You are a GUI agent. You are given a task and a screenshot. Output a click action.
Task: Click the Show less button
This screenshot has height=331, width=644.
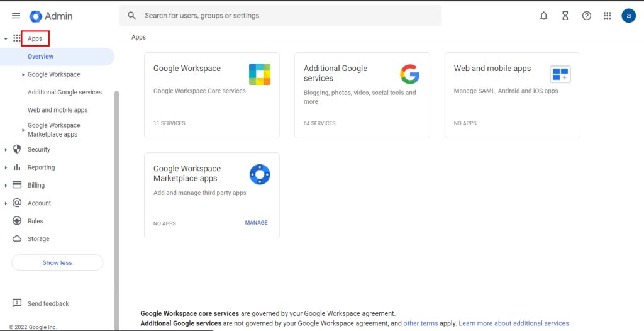click(57, 262)
